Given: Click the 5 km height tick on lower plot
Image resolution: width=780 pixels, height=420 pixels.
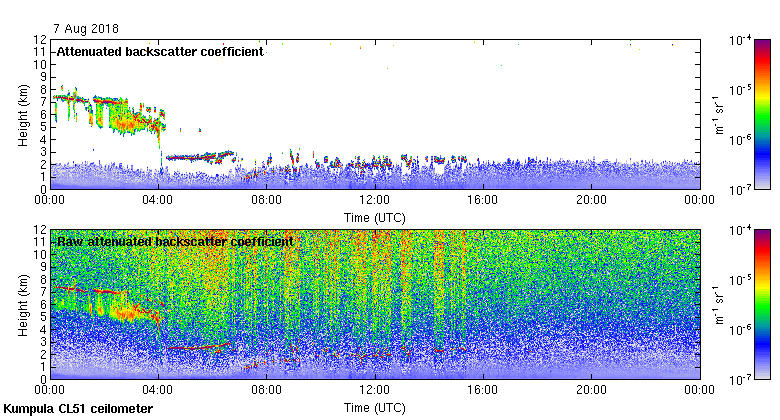Looking at the screenshot, I should click(x=43, y=317).
